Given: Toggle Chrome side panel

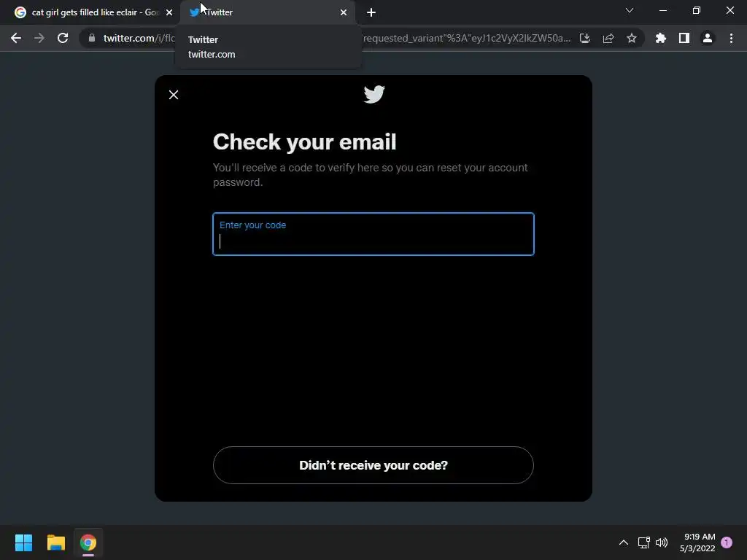Looking at the screenshot, I should [684, 38].
